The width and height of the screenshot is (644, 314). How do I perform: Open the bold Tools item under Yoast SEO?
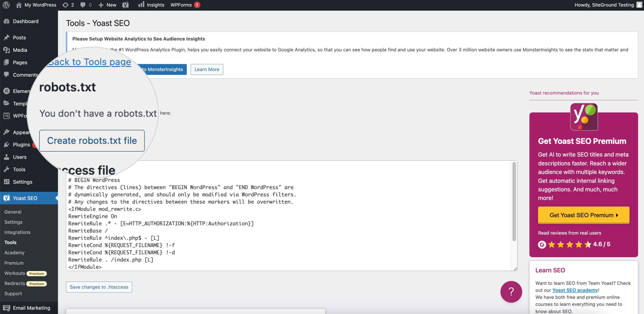pyautogui.click(x=10, y=242)
